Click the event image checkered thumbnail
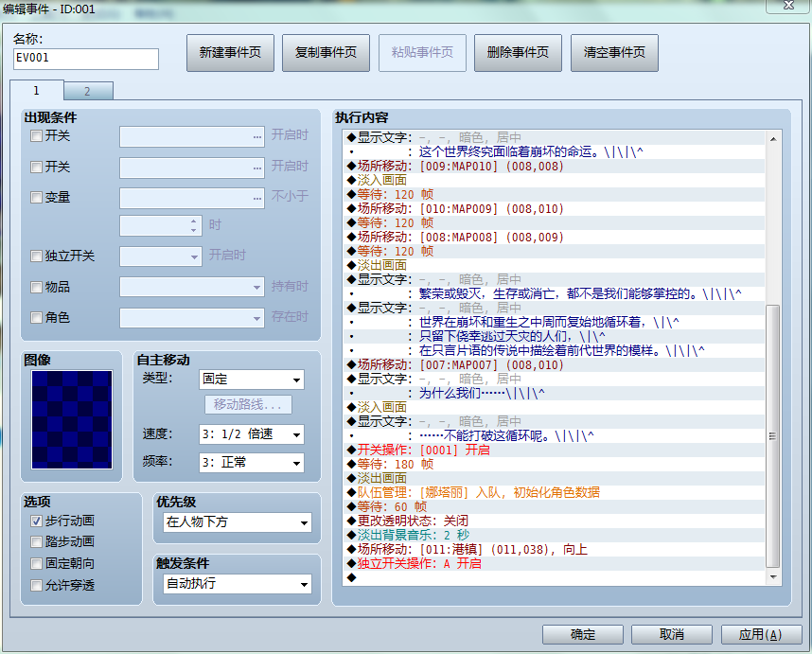 (72, 419)
